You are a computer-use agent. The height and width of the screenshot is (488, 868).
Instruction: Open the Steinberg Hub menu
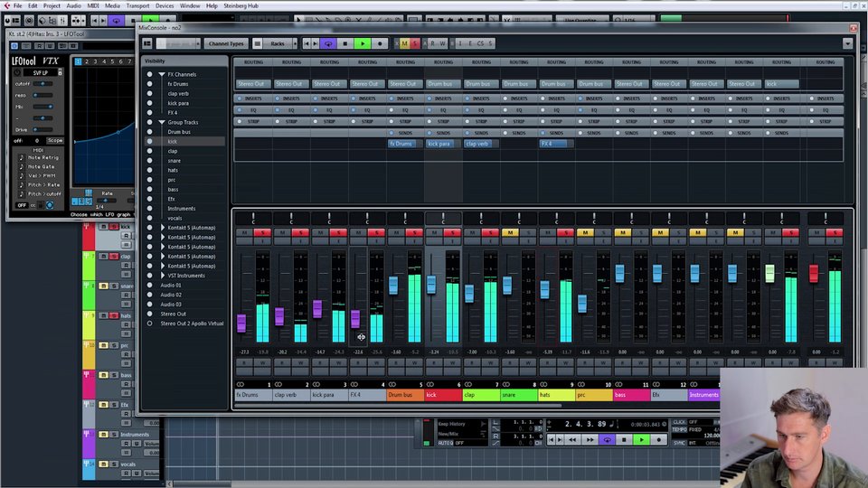pyautogui.click(x=241, y=5)
